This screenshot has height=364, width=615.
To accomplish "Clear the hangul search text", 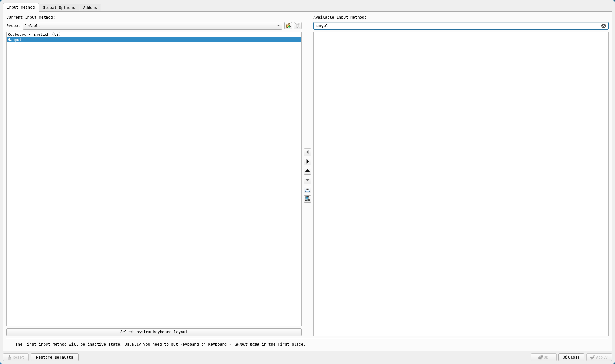I will click(x=603, y=26).
